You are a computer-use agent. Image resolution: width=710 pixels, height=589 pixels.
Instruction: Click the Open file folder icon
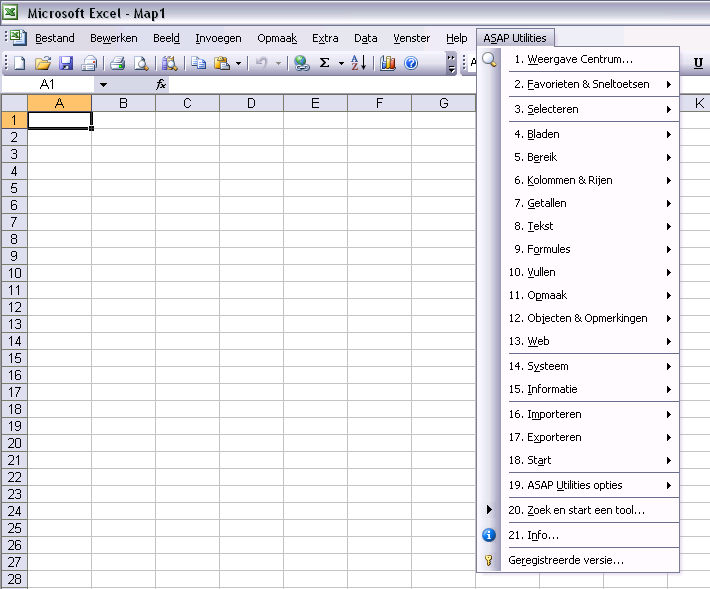click(43, 63)
